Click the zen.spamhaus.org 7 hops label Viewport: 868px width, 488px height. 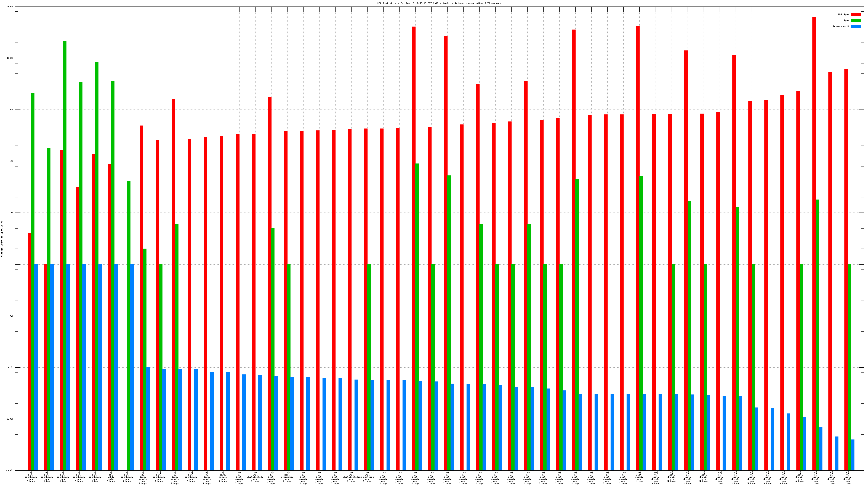(159, 477)
